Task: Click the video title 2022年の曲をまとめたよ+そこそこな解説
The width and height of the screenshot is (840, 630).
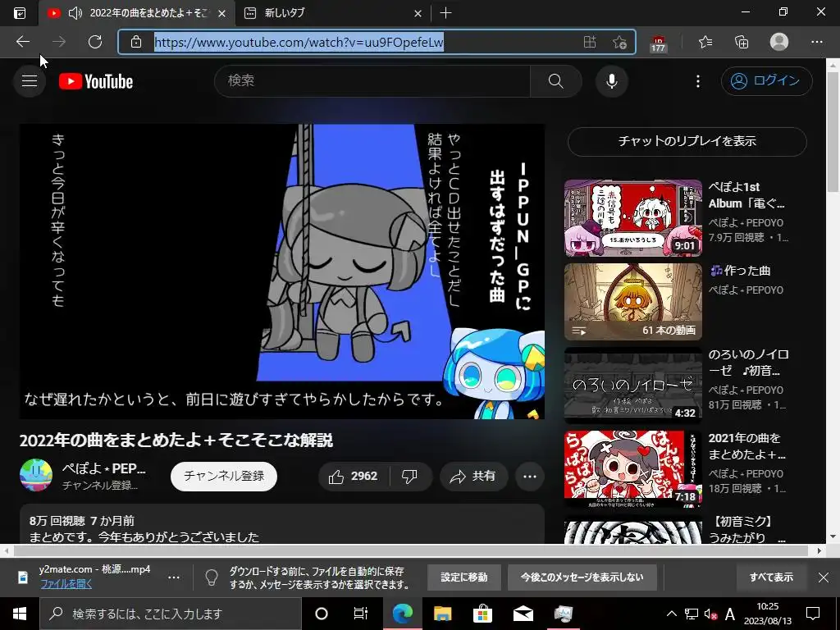Action: click(176, 441)
